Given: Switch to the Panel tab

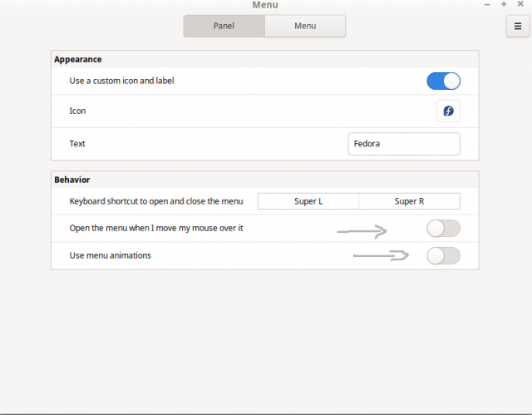Looking at the screenshot, I should 224,26.
